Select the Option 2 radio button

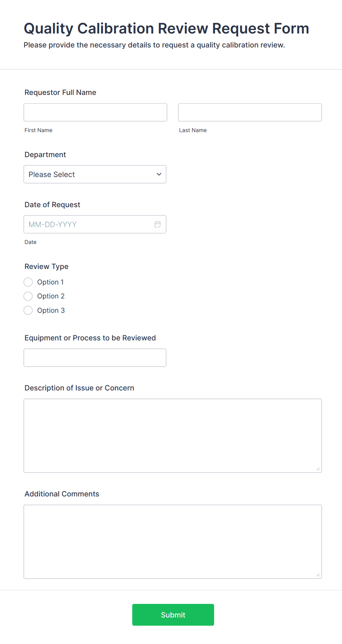coord(28,296)
